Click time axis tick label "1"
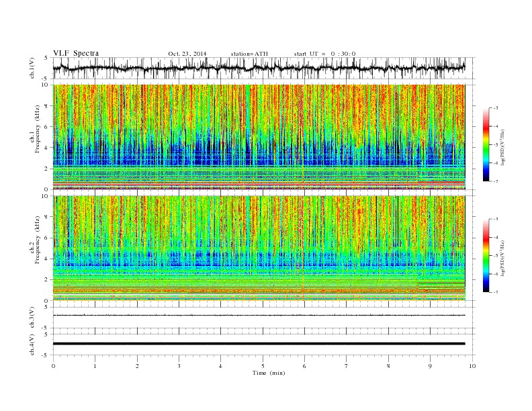Screen dimensions: 532x411 pos(95,366)
